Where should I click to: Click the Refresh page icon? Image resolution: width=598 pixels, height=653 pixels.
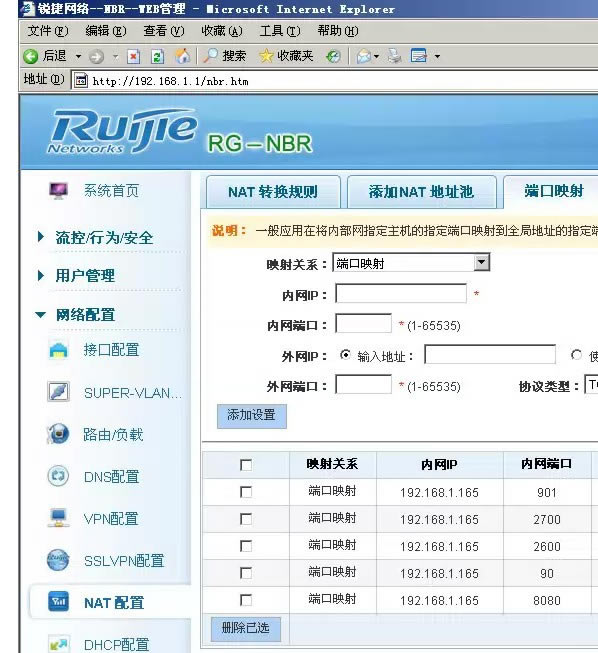(157, 56)
